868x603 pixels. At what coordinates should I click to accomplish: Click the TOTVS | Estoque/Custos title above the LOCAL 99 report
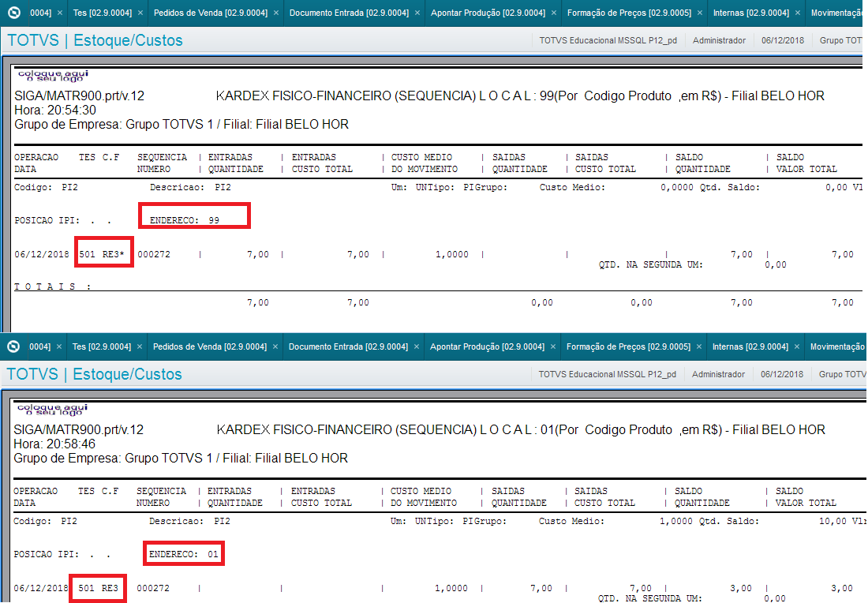point(95,40)
